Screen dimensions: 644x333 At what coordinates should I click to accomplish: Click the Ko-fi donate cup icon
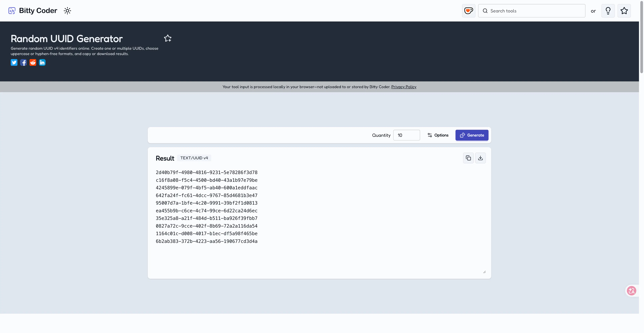coord(469,11)
